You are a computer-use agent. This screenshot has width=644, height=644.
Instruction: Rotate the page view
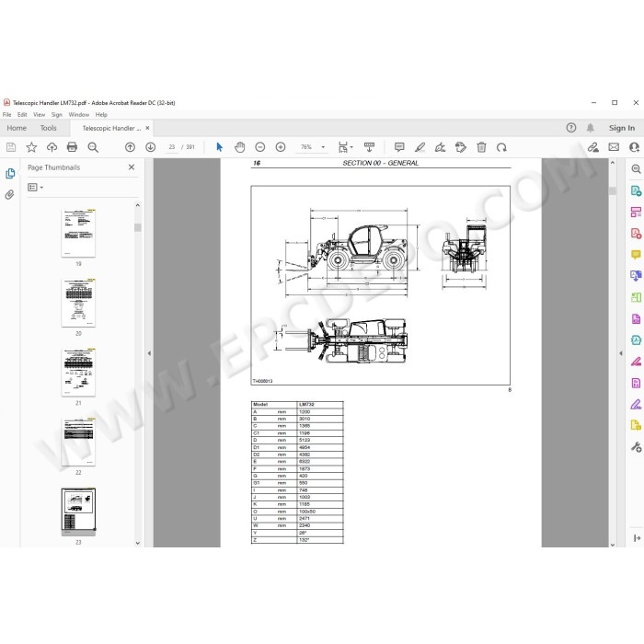pyautogui.click(x=501, y=147)
